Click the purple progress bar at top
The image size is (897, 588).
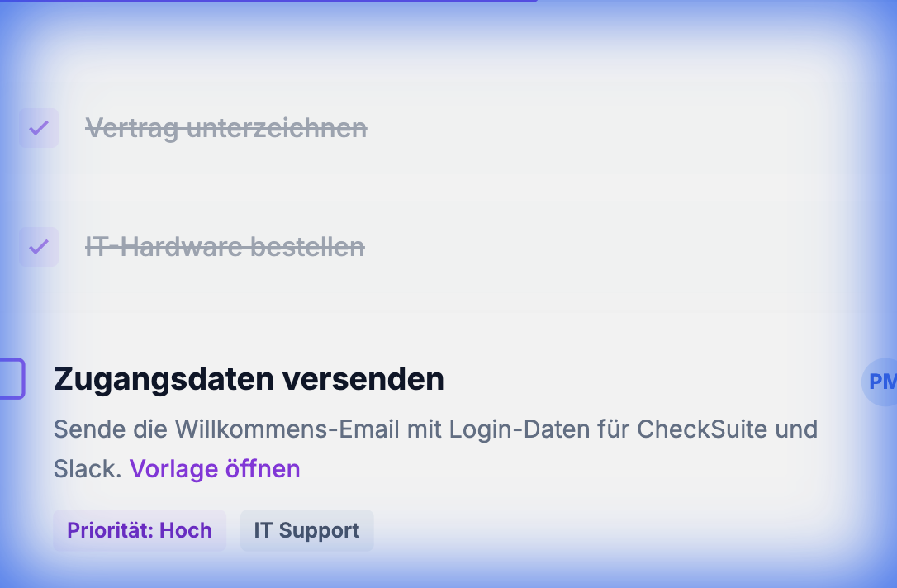click(x=268, y=1)
